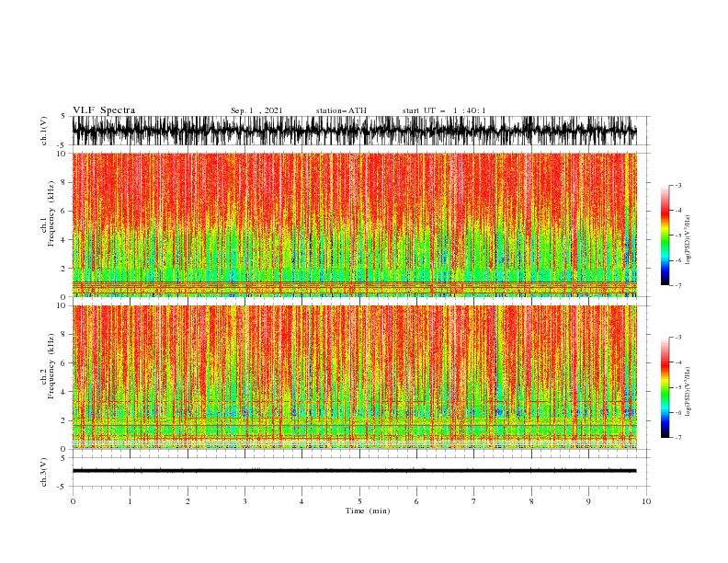This screenshot has width=728, height=563.
Task: Click the lower colorbar beside ch.2 spectrogram
Action: click(665, 387)
